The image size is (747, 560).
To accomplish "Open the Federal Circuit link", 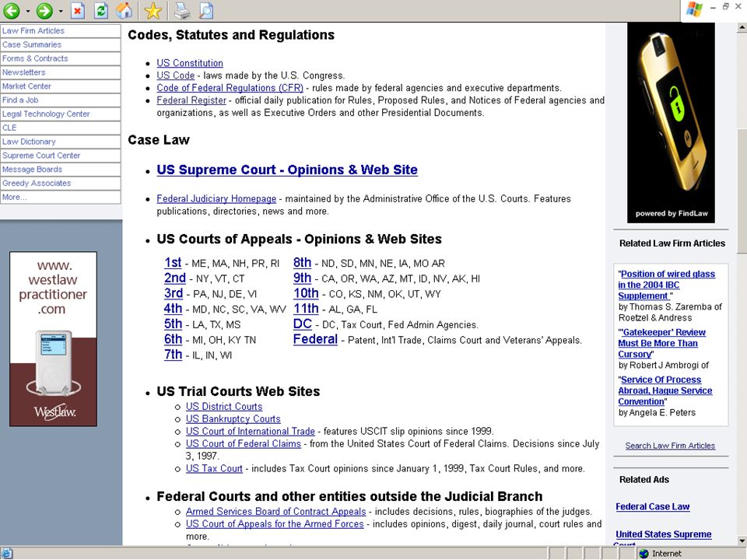I will point(315,338).
